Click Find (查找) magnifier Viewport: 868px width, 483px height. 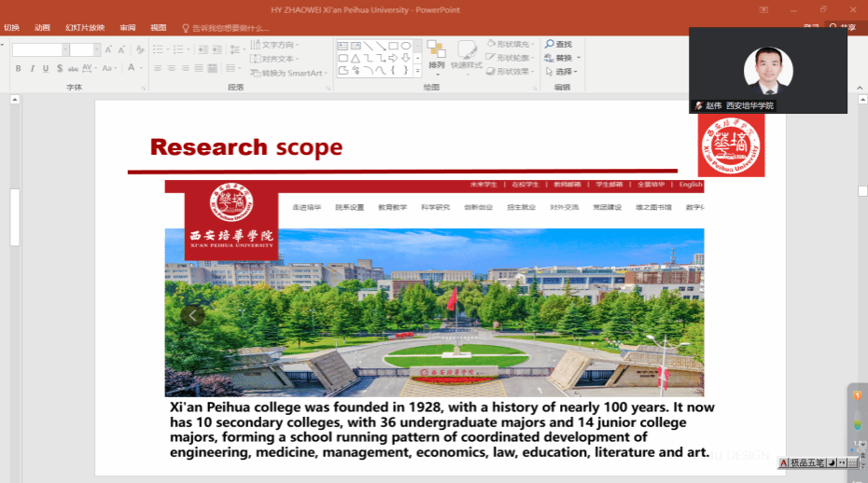(559, 45)
